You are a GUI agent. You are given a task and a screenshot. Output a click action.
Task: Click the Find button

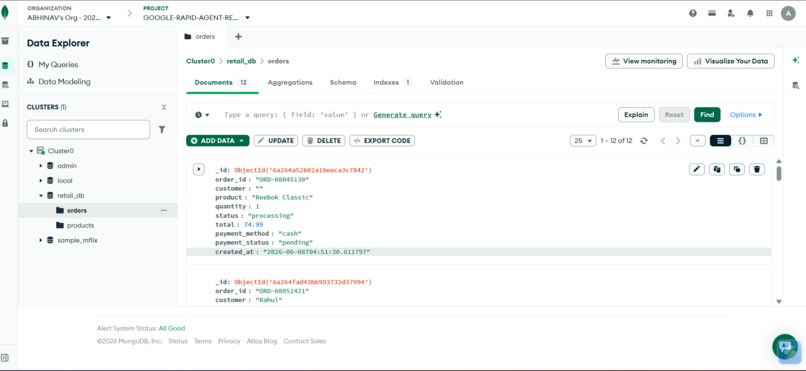point(707,115)
